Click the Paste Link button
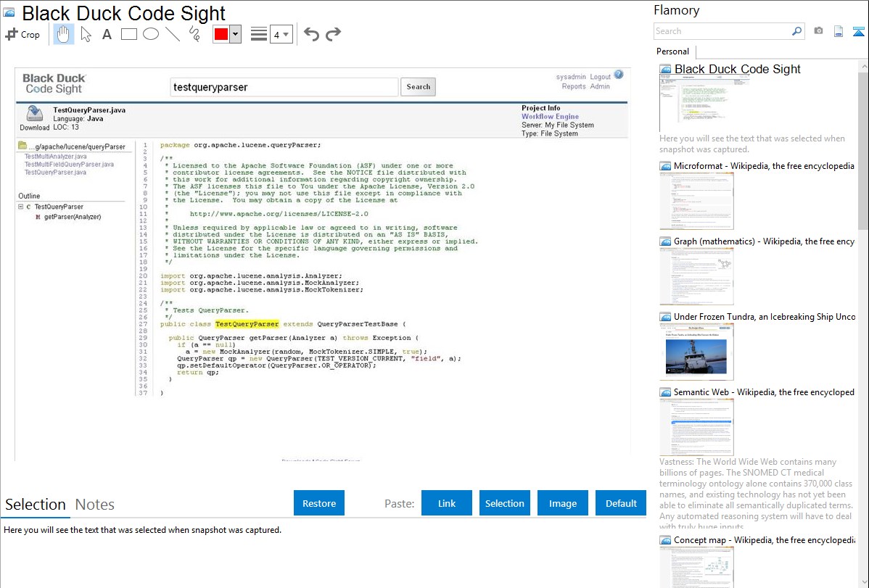This screenshot has width=869, height=588. coord(447,503)
